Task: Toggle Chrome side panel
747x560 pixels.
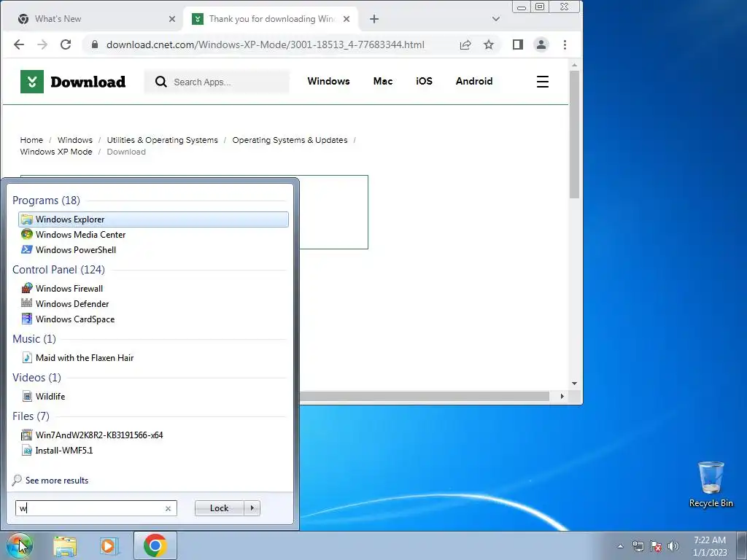Action: [x=518, y=44]
